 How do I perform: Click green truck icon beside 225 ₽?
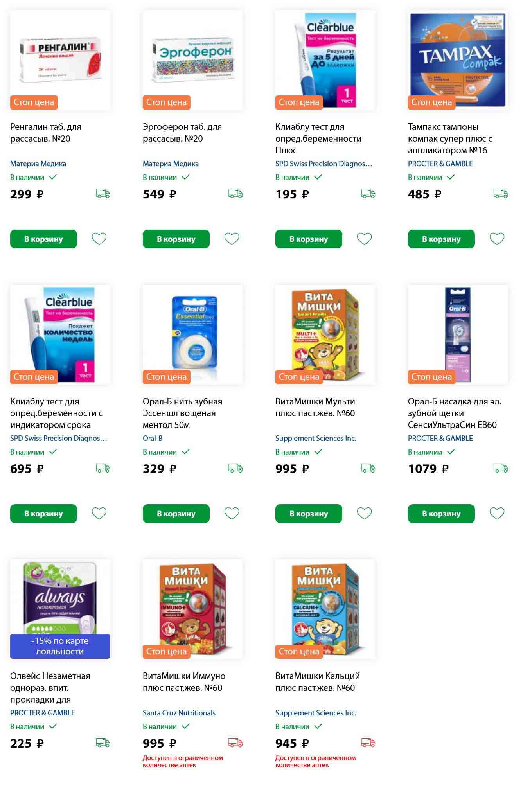click(x=102, y=742)
